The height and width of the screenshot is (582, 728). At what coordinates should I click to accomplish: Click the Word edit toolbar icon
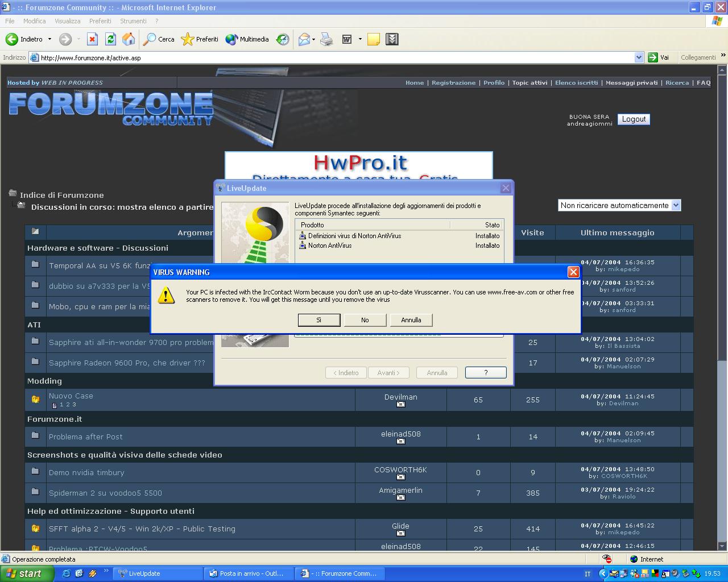click(347, 39)
